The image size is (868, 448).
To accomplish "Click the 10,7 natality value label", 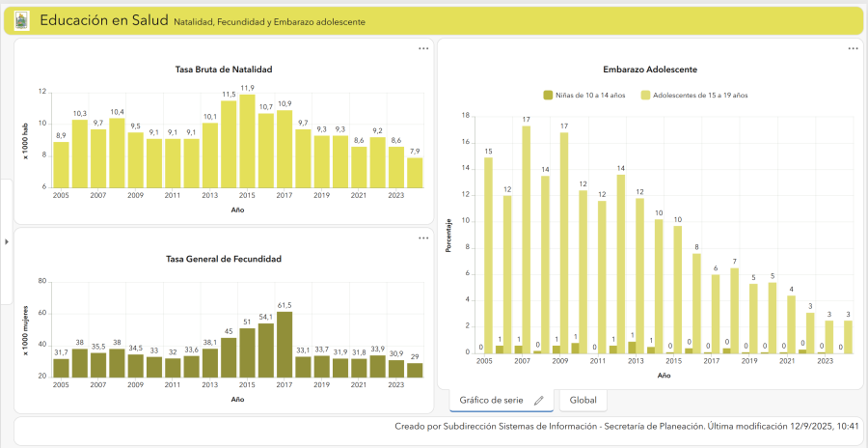I will point(266,107).
